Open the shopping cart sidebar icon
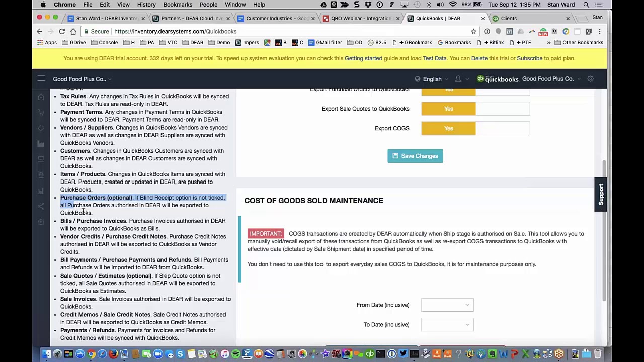Viewport: 644px width, 362px height. pos(41,113)
